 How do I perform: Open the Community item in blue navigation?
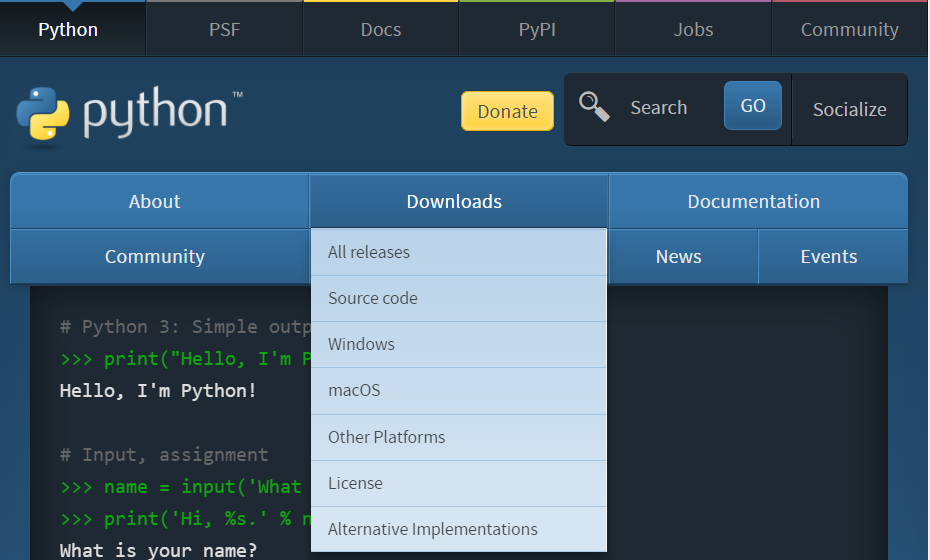[x=160, y=256]
